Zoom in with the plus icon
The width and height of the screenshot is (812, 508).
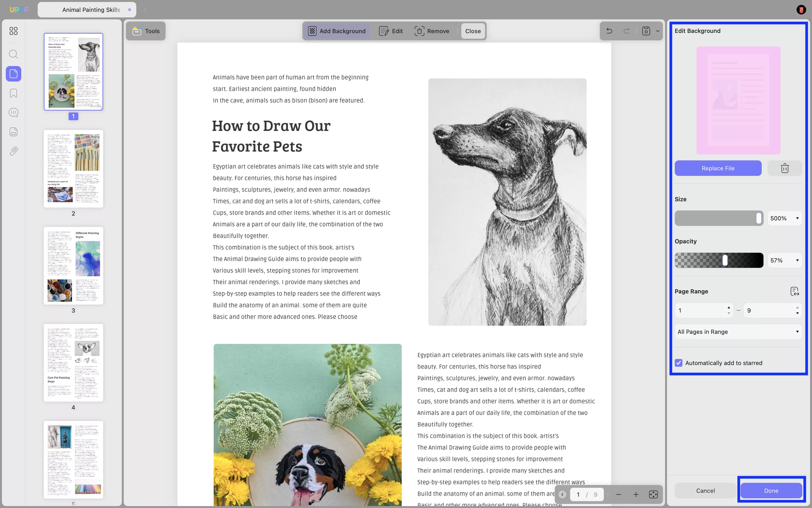coord(636,494)
